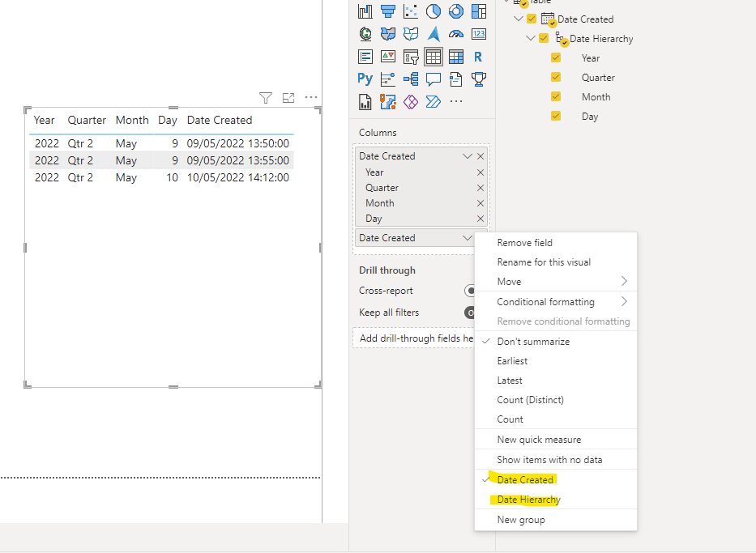This screenshot has height=553, width=756.
Task: Toggle the Cross-report switch
Action: coord(470,291)
